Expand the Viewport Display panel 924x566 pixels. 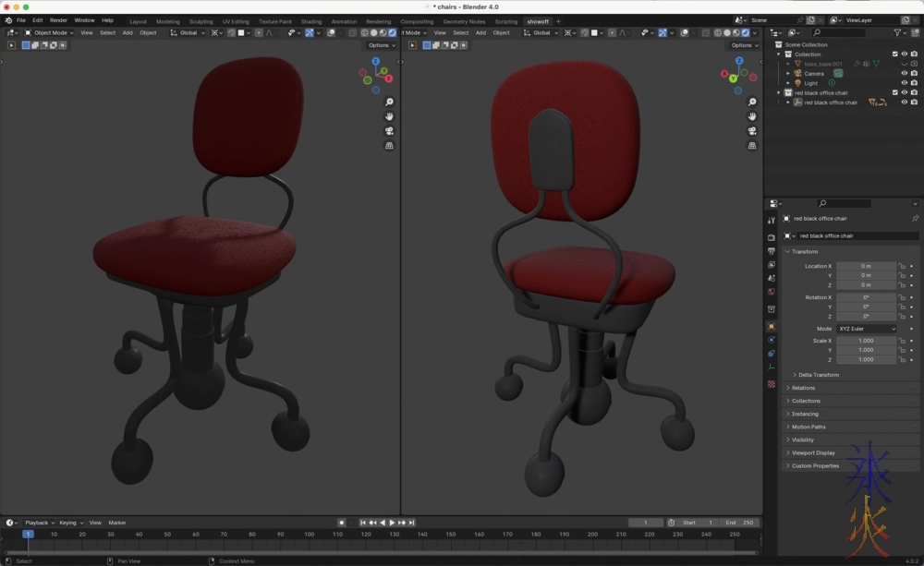click(812, 453)
